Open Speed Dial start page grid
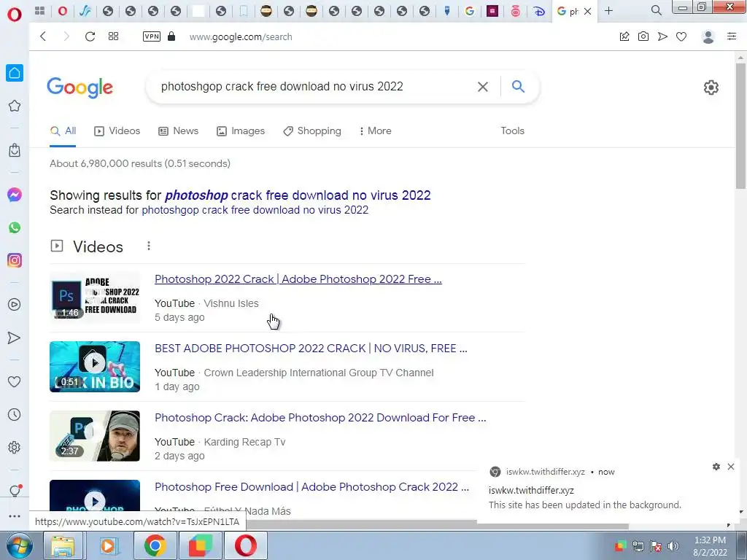The height and width of the screenshot is (560, 747). [113, 36]
